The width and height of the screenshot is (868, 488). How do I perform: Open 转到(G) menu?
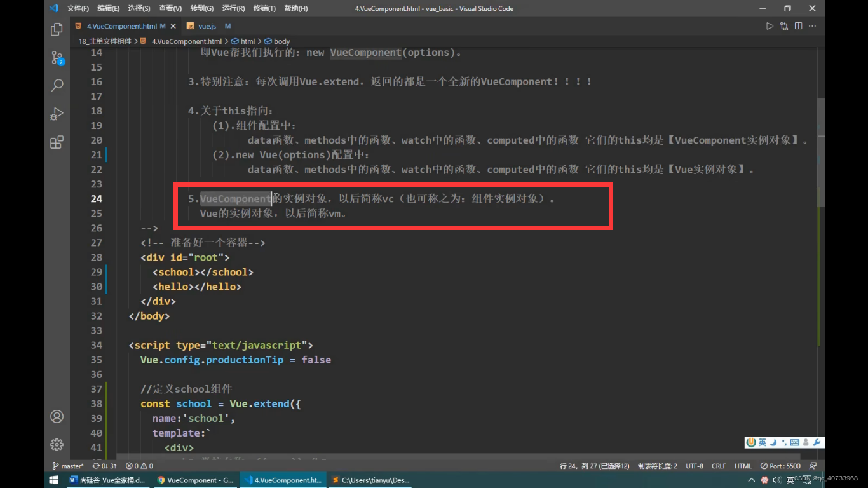(x=201, y=8)
